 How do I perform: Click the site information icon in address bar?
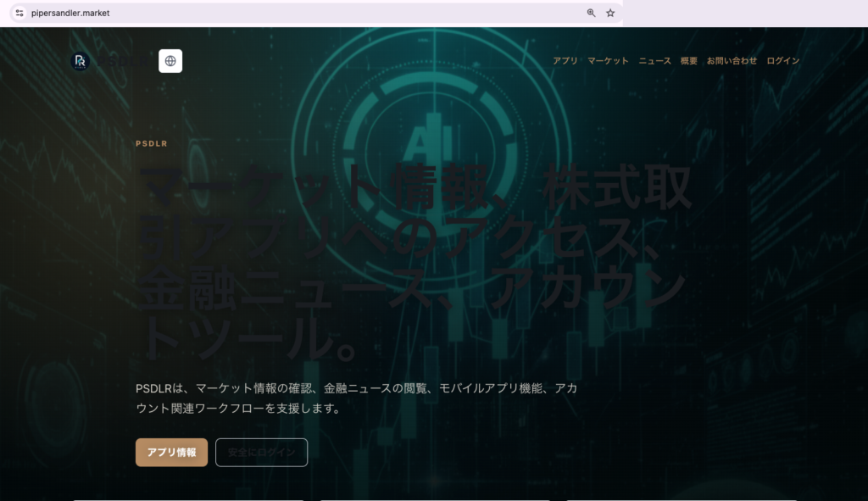19,13
